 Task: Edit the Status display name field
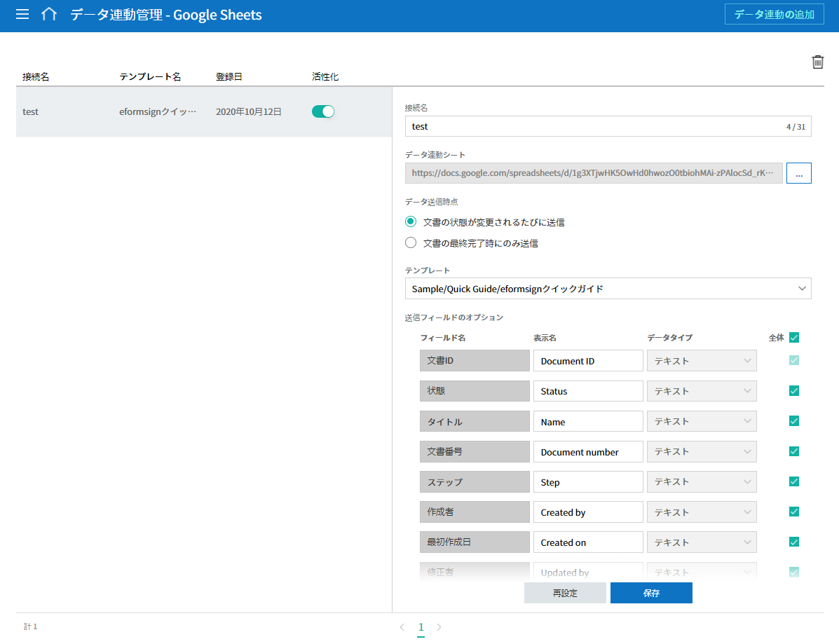point(588,391)
